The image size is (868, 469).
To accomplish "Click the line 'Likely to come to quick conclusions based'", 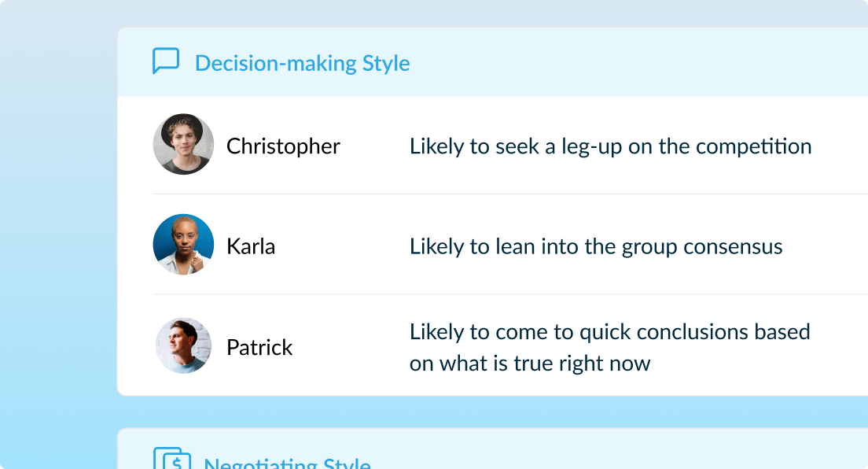I will [x=609, y=332].
